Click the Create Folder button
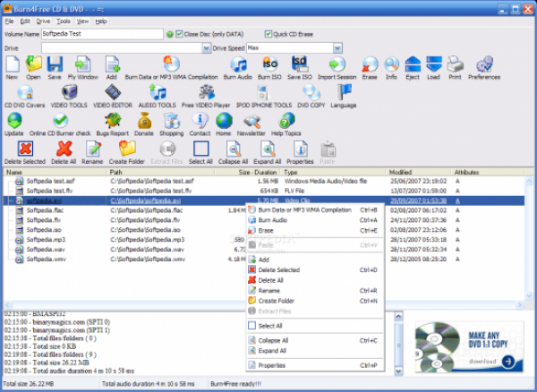Image resolution: width=537 pixels, height=392 pixels. [x=127, y=151]
